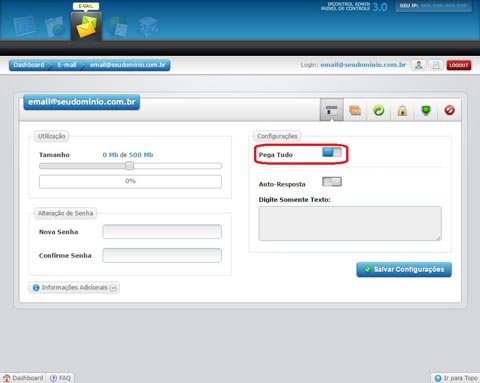Screen dimensions: 480x383
Task: Click the up-arrow icon beside Ir para Topo
Action: (438, 378)
